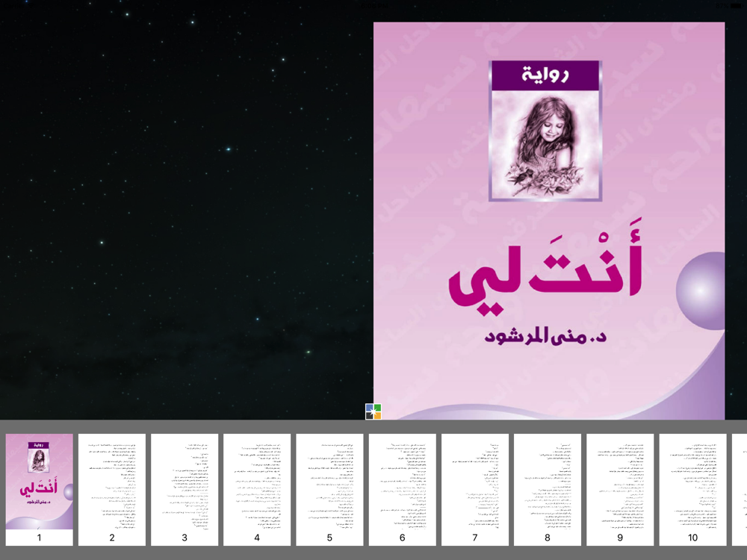Click author name د. منى المرشود on the main cover
The width and height of the screenshot is (747, 560).
545,335
